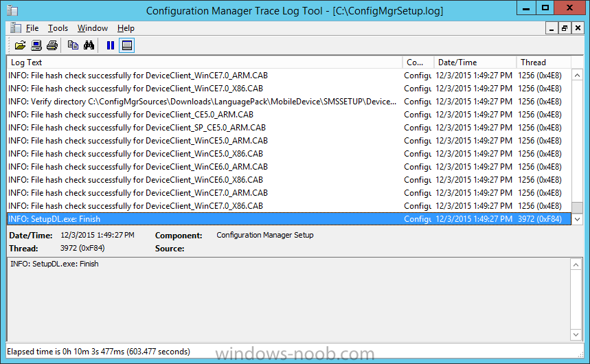Select row DeviceClient_WinCE5.0_ARM.CAB
The height and width of the screenshot is (364, 590).
point(289,141)
